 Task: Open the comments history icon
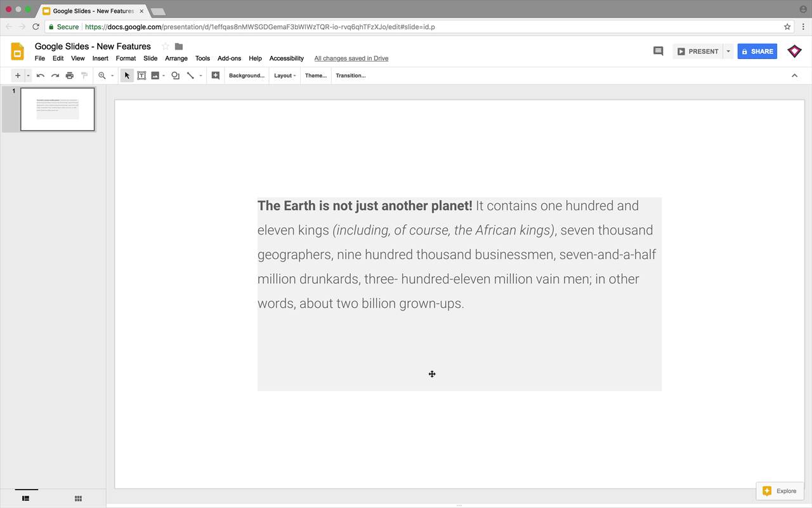(658, 51)
